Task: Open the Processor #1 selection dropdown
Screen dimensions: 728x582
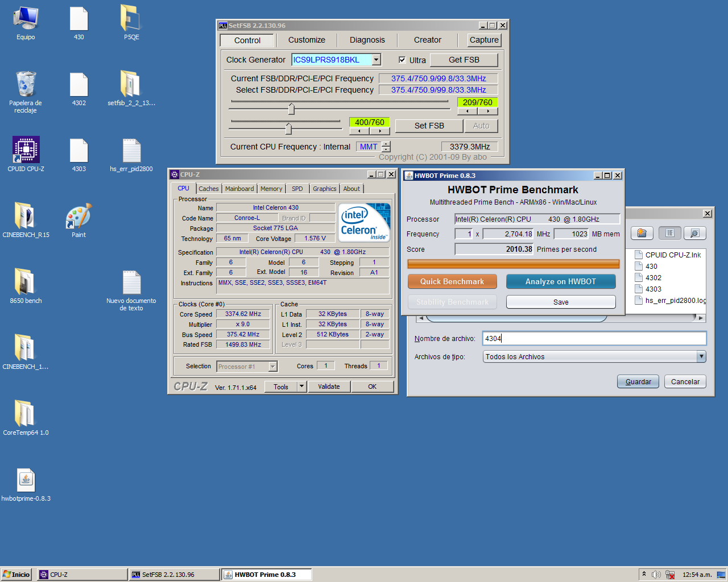Action: (272, 367)
